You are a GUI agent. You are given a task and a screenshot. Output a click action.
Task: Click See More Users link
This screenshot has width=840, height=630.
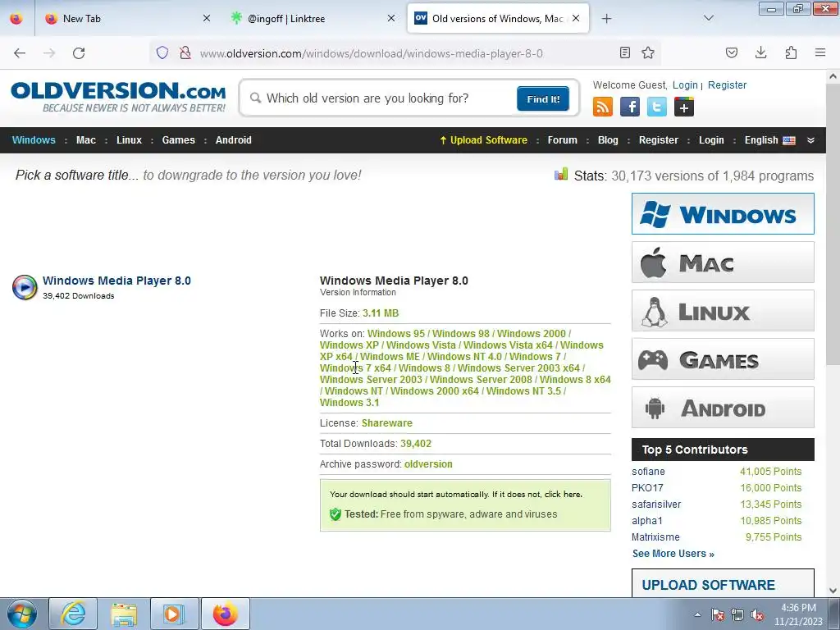coord(673,554)
